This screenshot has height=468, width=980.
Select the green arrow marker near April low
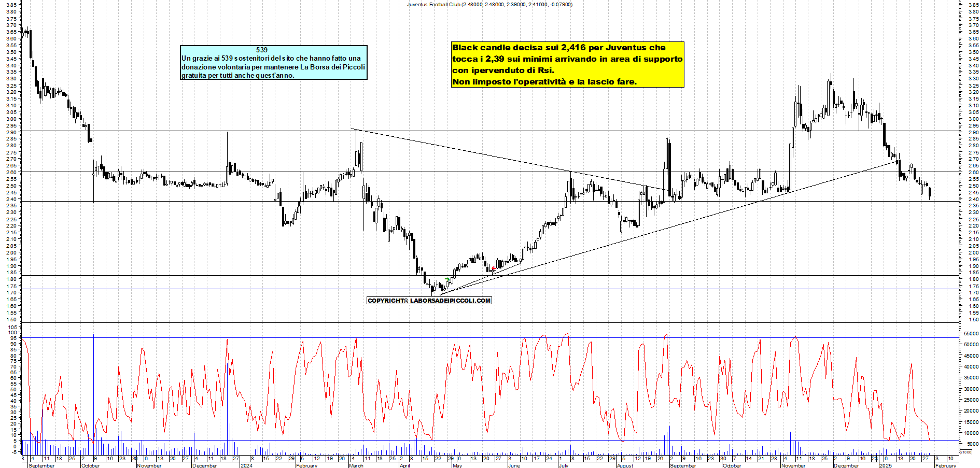[447, 280]
